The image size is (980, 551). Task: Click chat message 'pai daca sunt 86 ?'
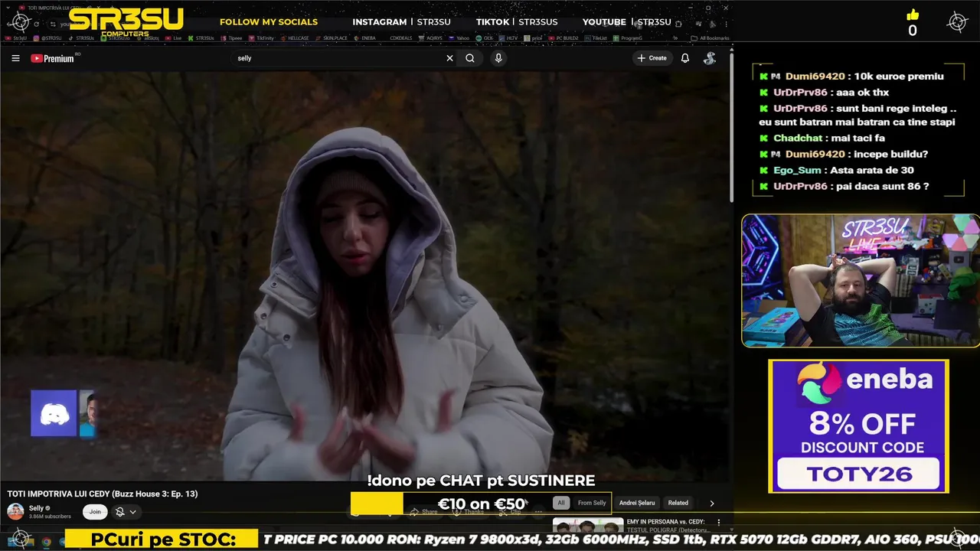click(x=881, y=187)
